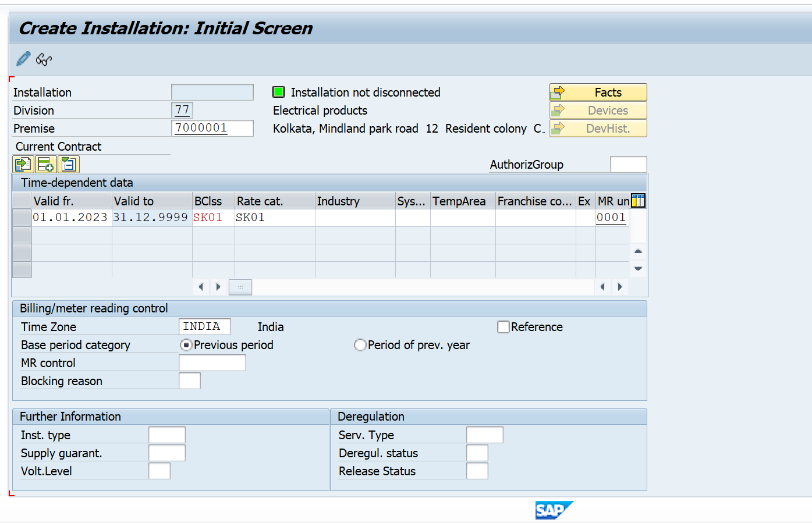812x523 pixels.
Task: Focus the Blocking reason input field
Action: click(x=190, y=381)
